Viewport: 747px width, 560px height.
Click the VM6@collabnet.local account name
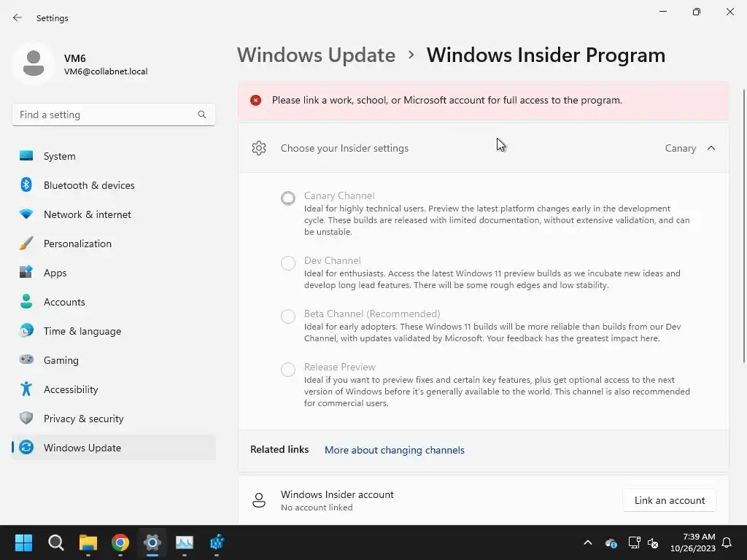[x=106, y=71]
